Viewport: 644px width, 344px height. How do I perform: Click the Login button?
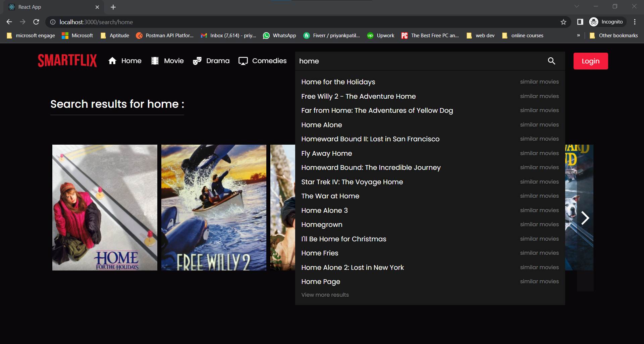coord(590,61)
